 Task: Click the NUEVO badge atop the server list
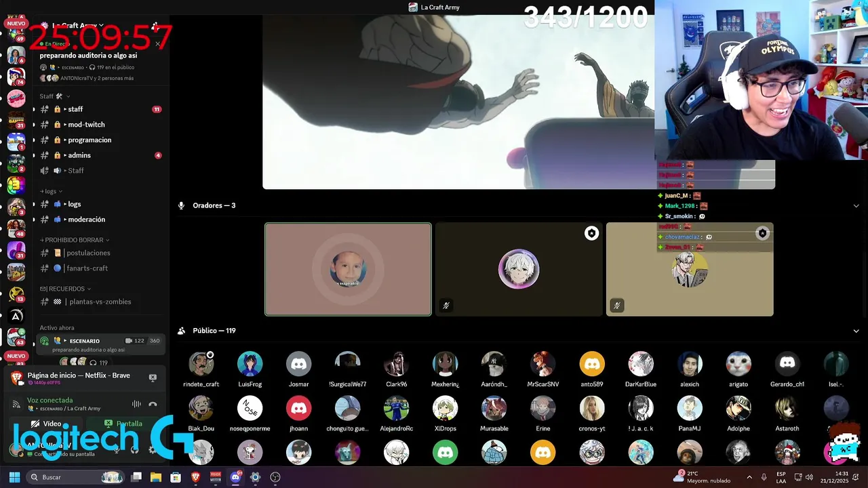click(x=15, y=23)
